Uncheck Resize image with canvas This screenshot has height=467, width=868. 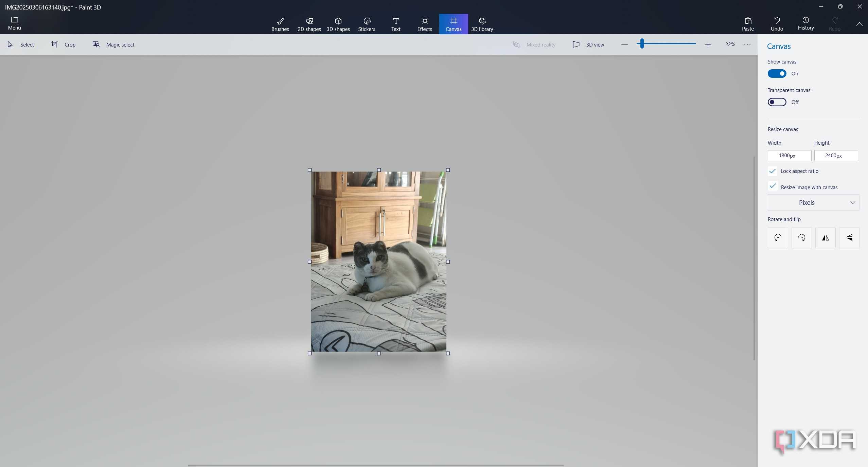(x=772, y=186)
